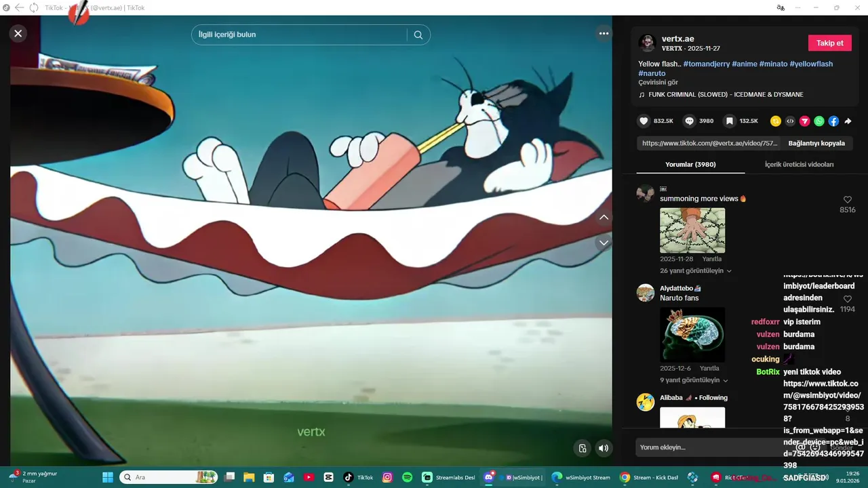
Task: Open image in 'summoning more views' comment
Action: coord(692,230)
